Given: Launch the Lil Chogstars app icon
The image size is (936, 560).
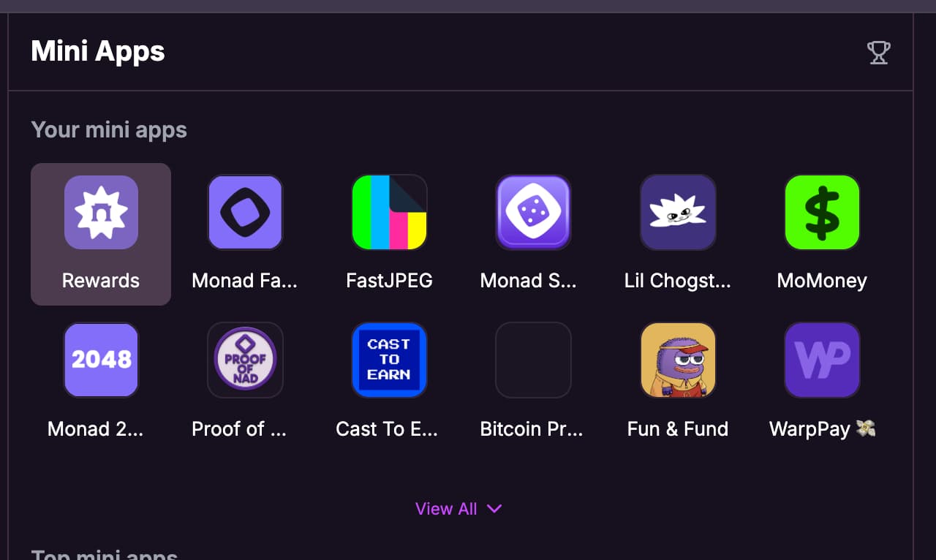Looking at the screenshot, I should pos(678,213).
